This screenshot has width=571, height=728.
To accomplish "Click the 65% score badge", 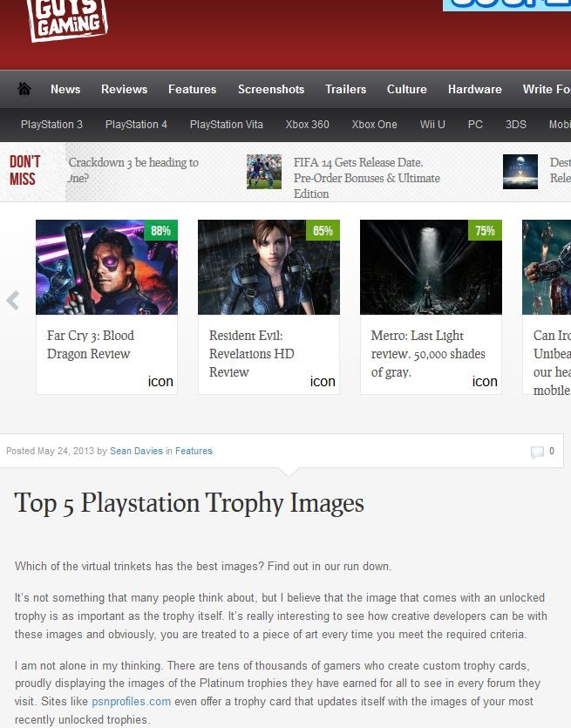I will [x=323, y=230].
